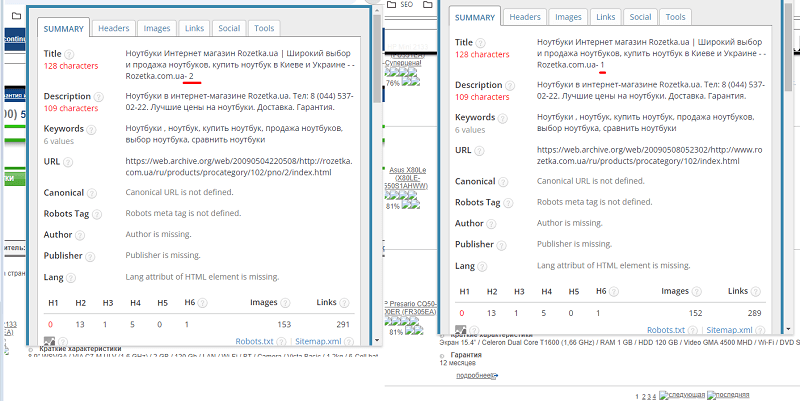Open Sitemap.xml link in right panel
800x401 pixels.
pyautogui.click(x=729, y=330)
